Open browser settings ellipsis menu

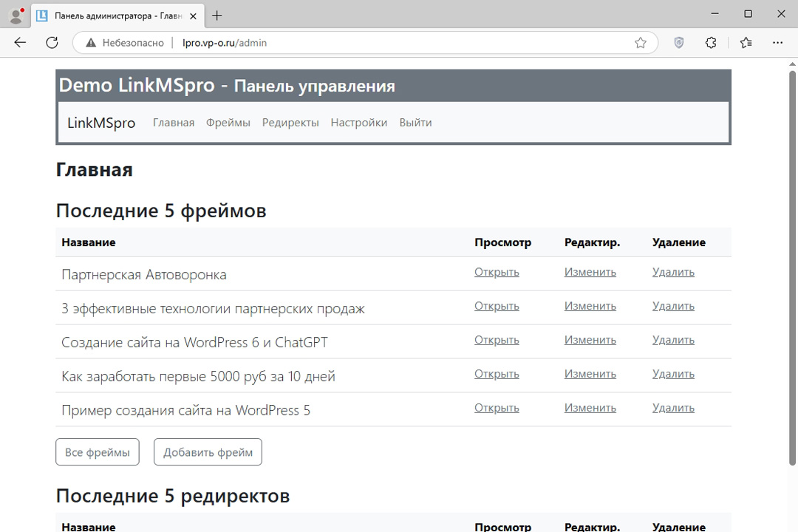777,43
